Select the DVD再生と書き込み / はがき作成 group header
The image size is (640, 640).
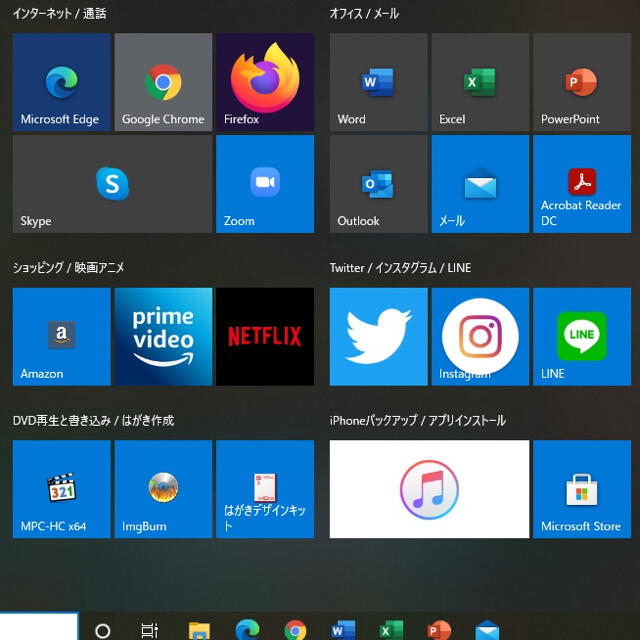coord(93,420)
